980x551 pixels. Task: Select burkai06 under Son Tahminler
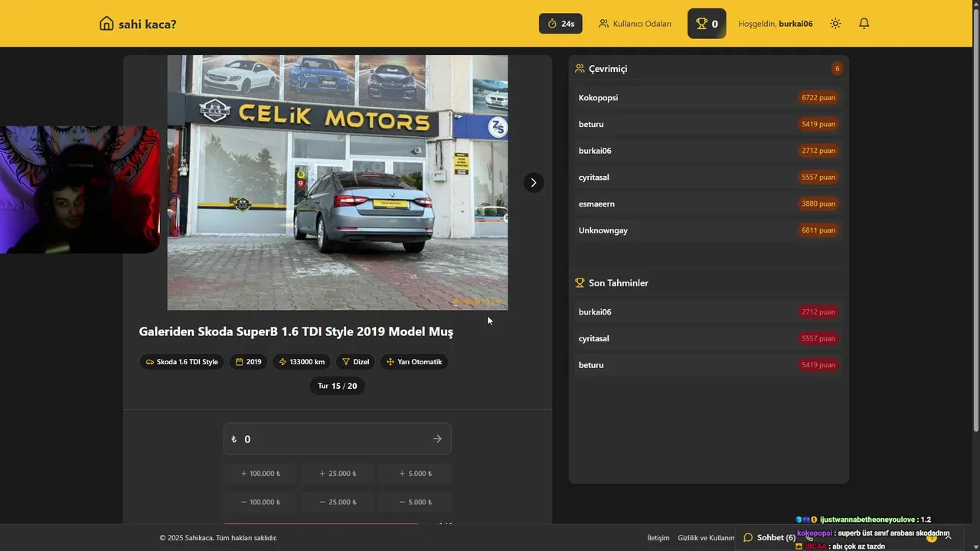click(x=708, y=311)
